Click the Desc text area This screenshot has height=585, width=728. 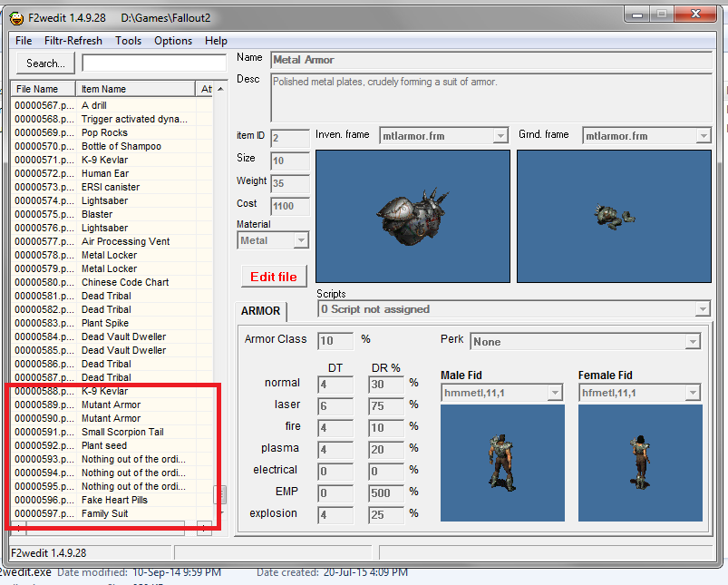pyautogui.click(x=491, y=97)
